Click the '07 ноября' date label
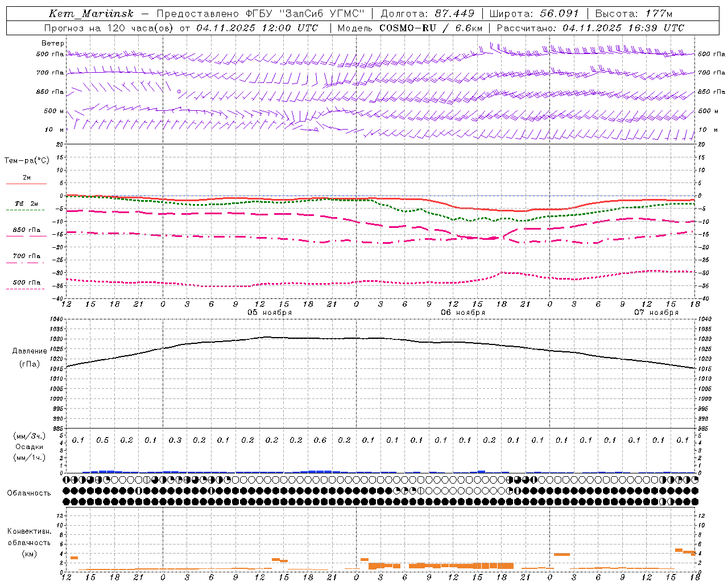The height and width of the screenshot is (582, 728). point(656,313)
